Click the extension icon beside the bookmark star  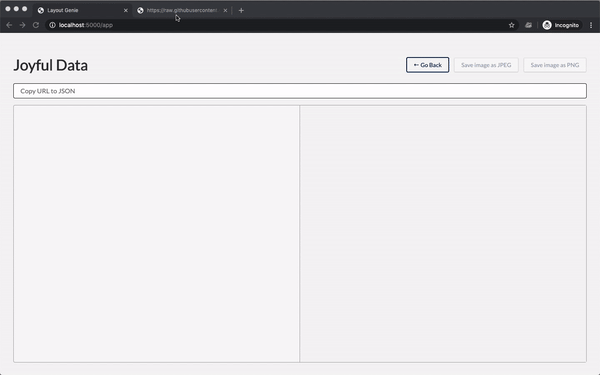tap(528, 25)
